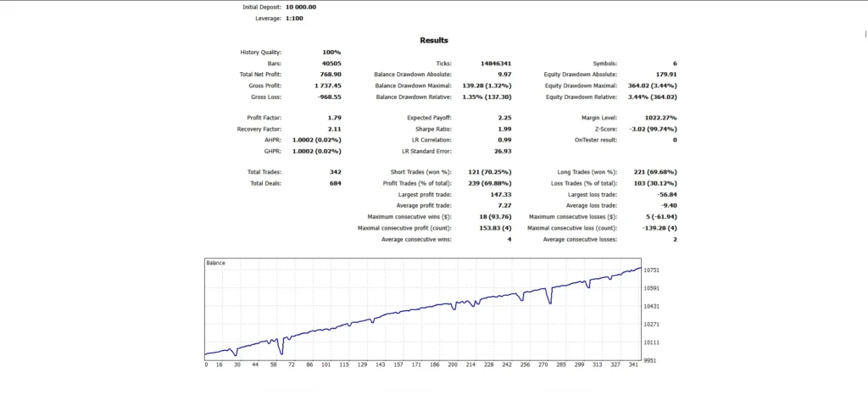Click the Results section heading
This screenshot has width=868, height=395.
pyautogui.click(x=434, y=41)
